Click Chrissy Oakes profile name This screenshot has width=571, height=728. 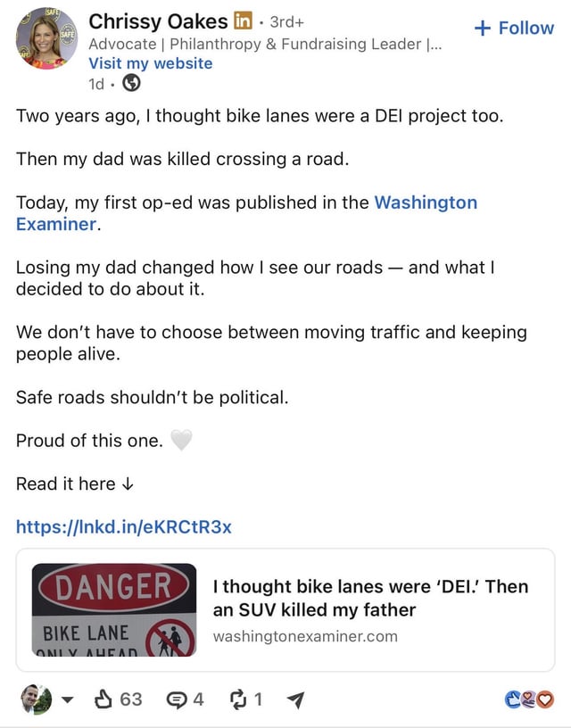coord(158,21)
